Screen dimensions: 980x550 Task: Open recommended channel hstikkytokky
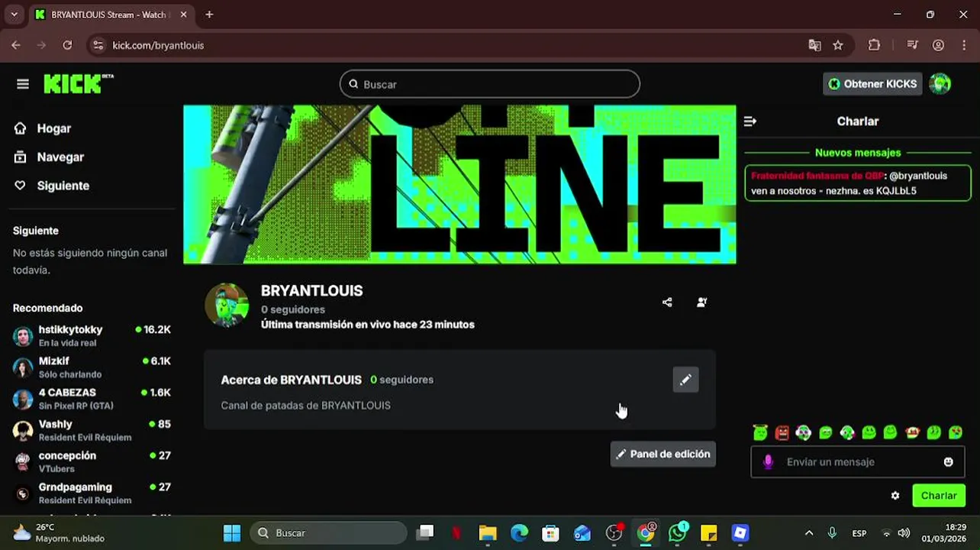click(92, 335)
